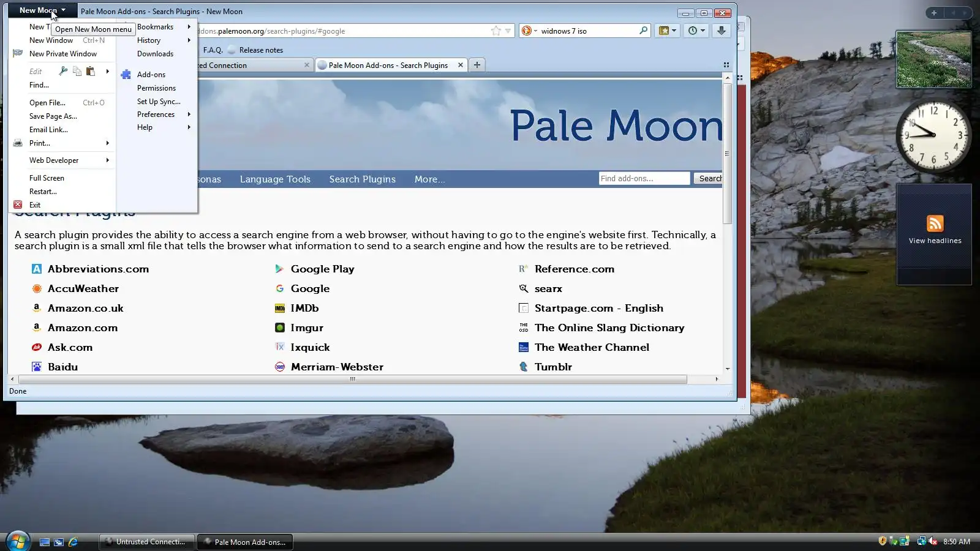
Task: Click the Release notes bookmark
Action: coord(255,50)
